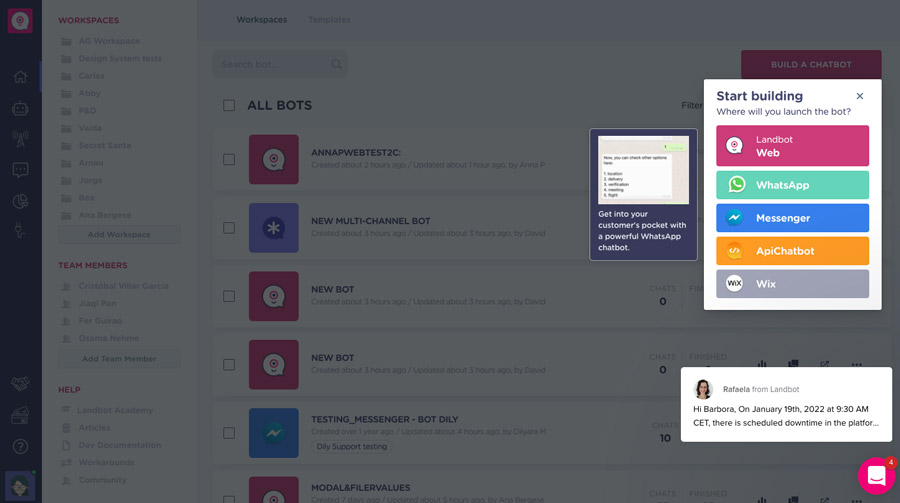The width and height of the screenshot is (900, 503).
Task: Open the MODAL&FILERVALUES bot
Action: pyautogui.click(x=360, y=487)
